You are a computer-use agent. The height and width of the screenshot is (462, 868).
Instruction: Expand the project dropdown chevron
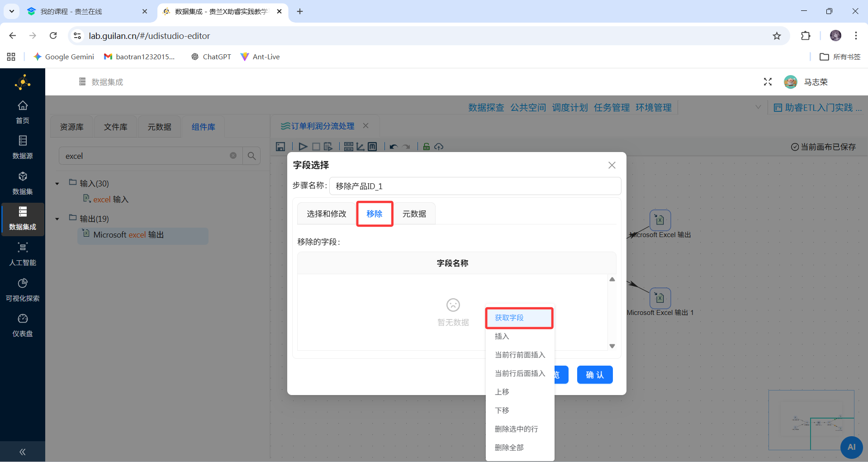tap(758, 107)
